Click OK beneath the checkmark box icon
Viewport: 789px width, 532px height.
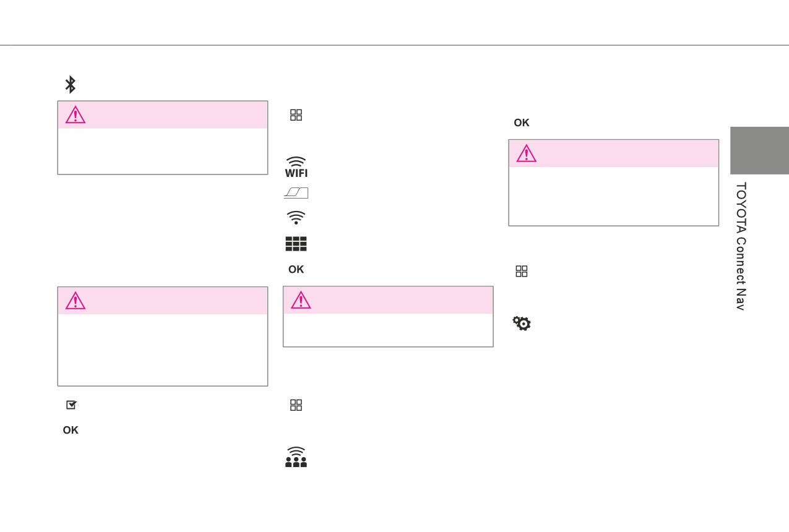pyautogui.click(x=71, y=431)
